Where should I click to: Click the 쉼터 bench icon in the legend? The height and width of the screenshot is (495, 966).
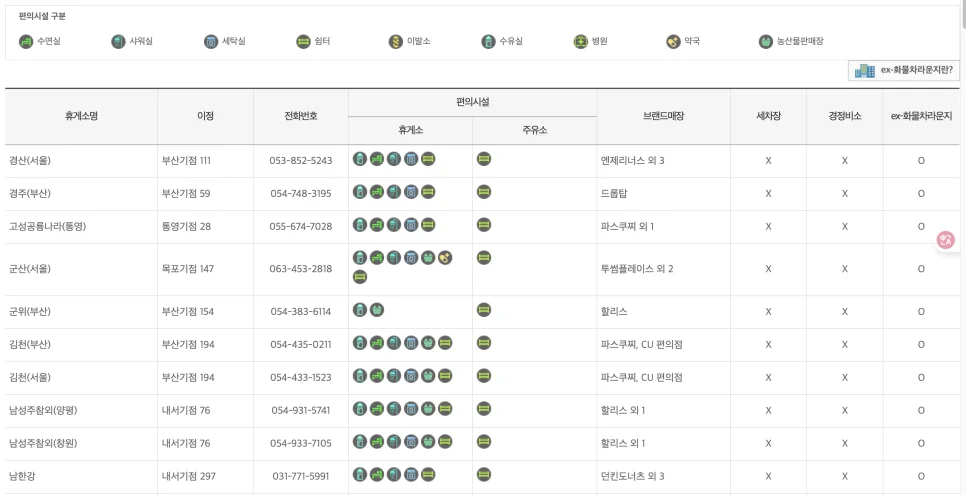303,42
